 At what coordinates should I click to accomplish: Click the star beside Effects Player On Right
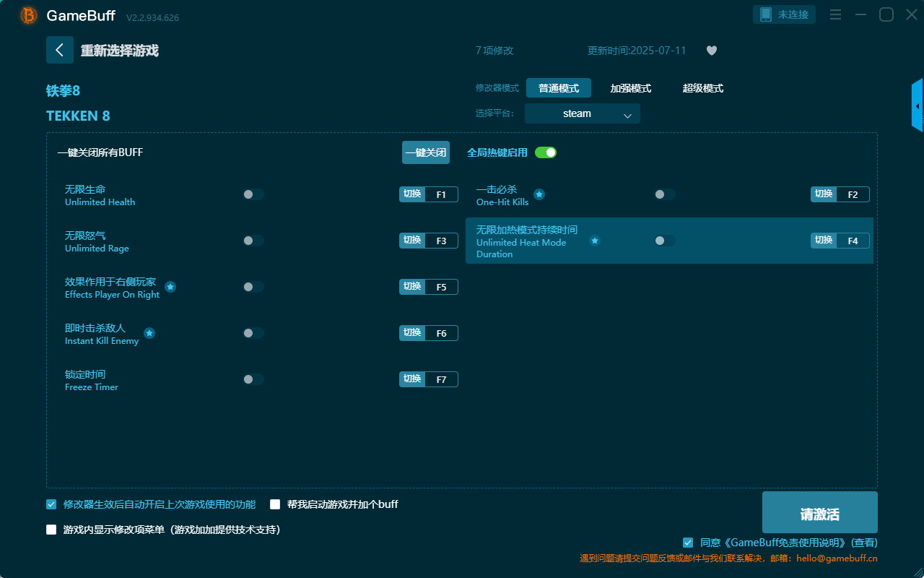(170, 286)
